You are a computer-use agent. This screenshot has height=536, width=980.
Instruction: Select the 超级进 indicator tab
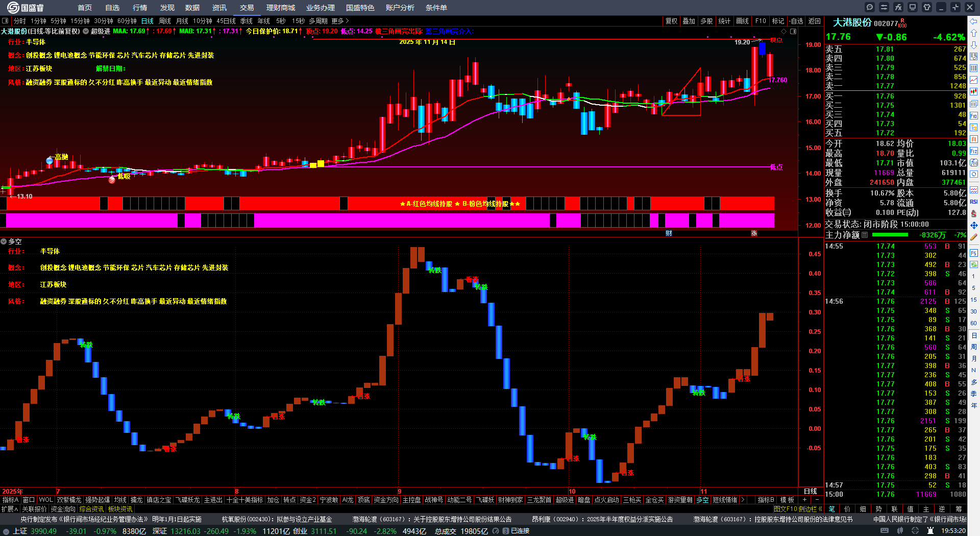coord(565,500)
